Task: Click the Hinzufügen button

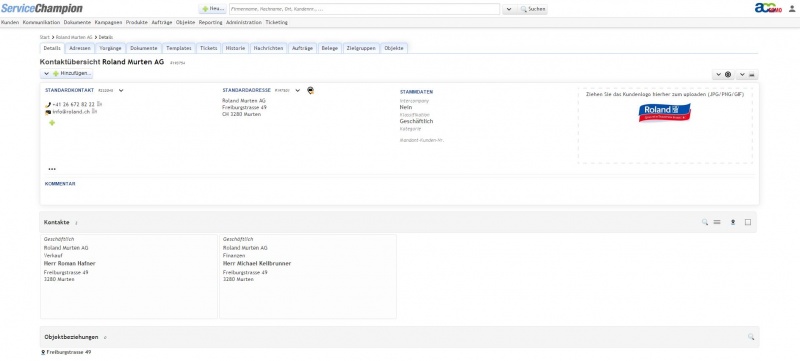Action: (72, 74)
